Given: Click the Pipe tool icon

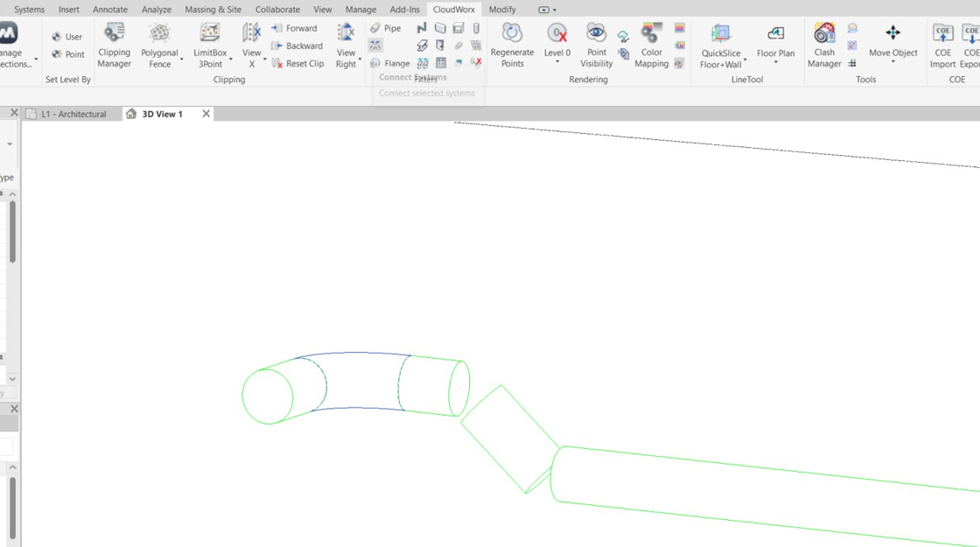Looking at the screenshot, I should click(x=386, y=28).
